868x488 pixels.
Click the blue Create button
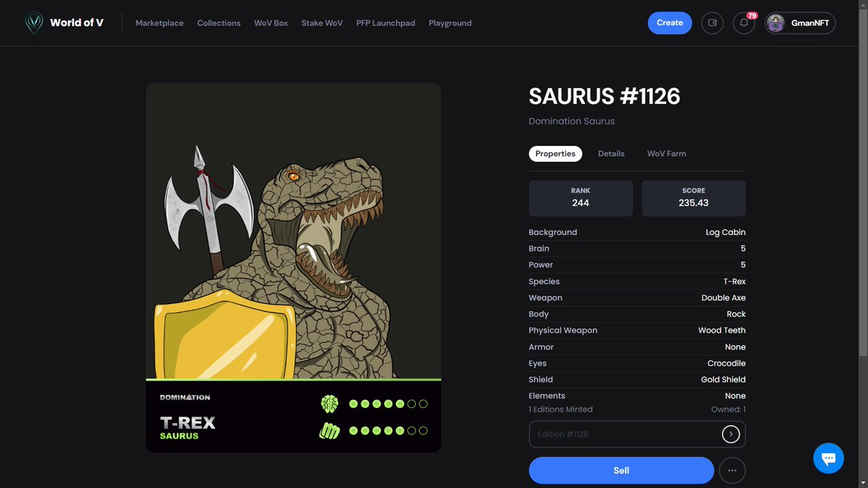pos(670,23)
